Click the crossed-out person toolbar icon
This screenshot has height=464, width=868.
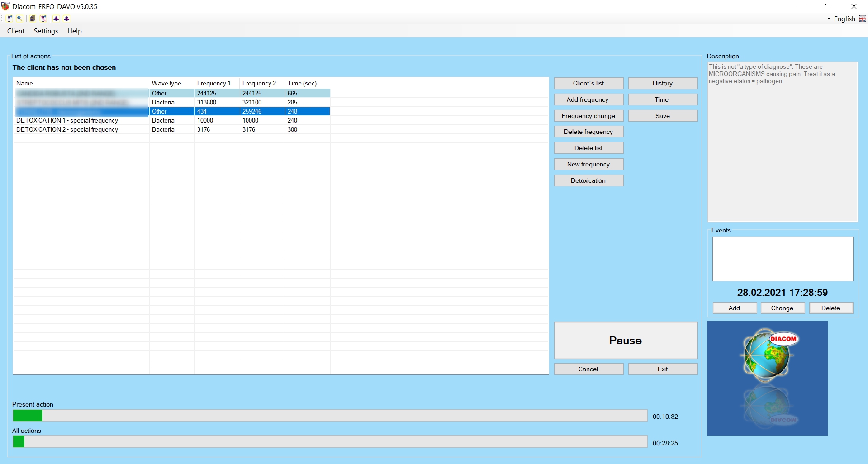[43, 19]
